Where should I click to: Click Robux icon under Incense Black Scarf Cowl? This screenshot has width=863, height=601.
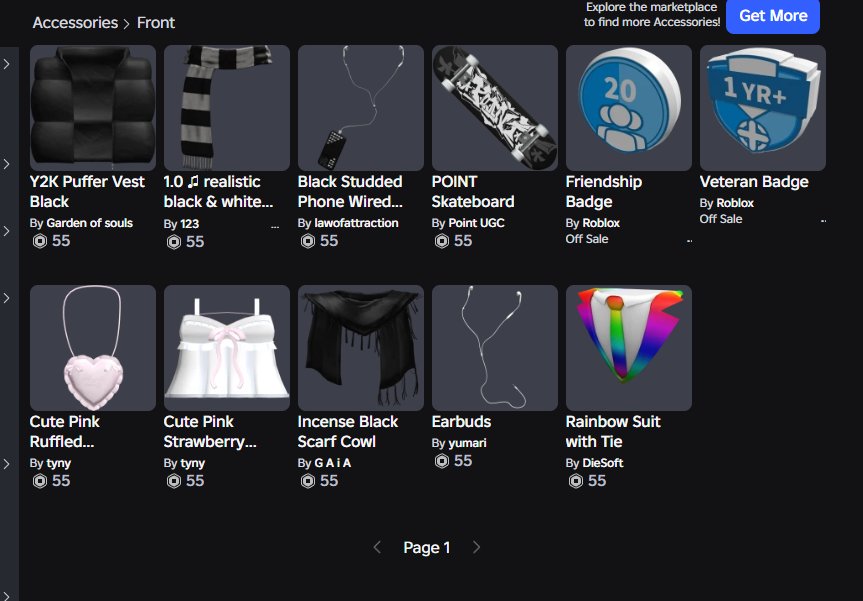click(x=308, y=481)
